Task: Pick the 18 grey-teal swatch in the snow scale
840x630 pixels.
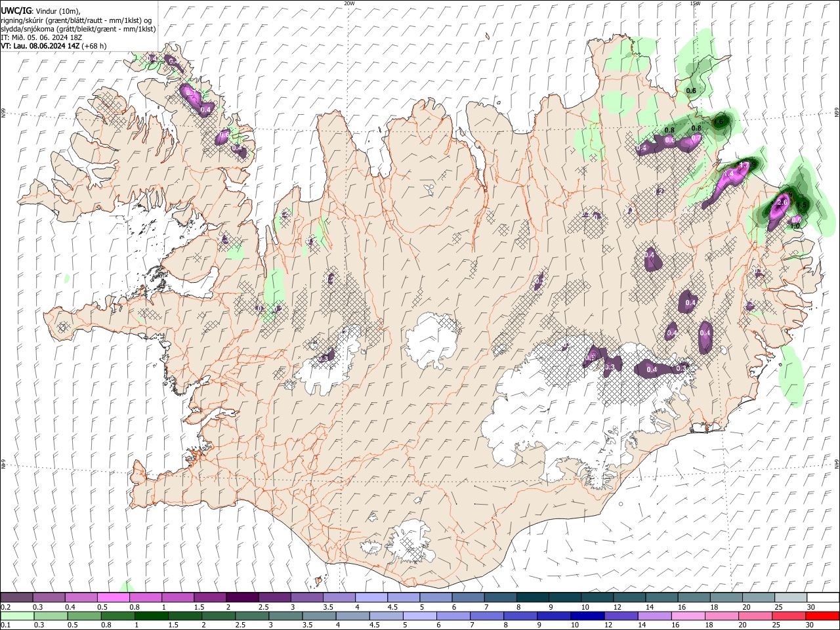Action: pos(725,597)
